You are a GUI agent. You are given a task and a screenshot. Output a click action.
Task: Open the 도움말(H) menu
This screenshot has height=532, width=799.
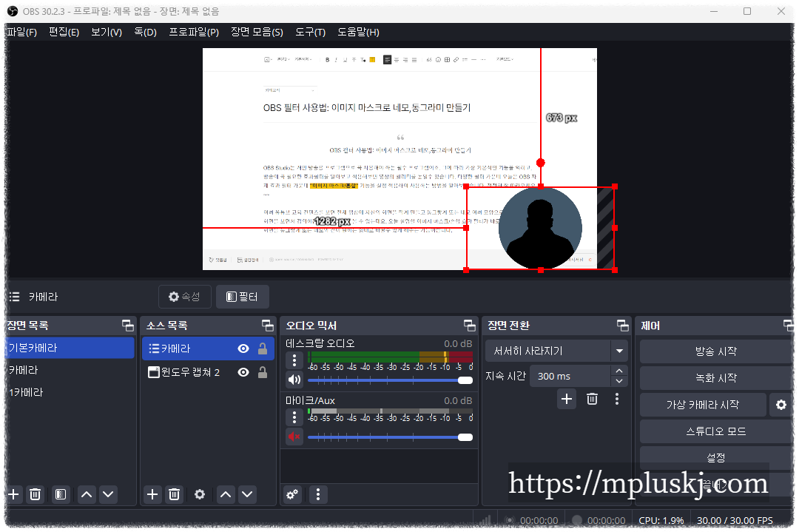pyautogui.click(x=358, y=32)
